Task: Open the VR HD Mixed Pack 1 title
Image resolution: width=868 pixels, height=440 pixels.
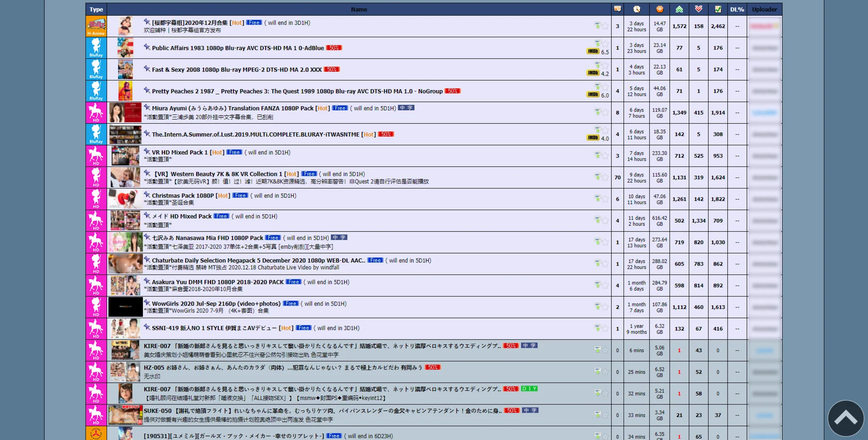Action: click(180, 152)
